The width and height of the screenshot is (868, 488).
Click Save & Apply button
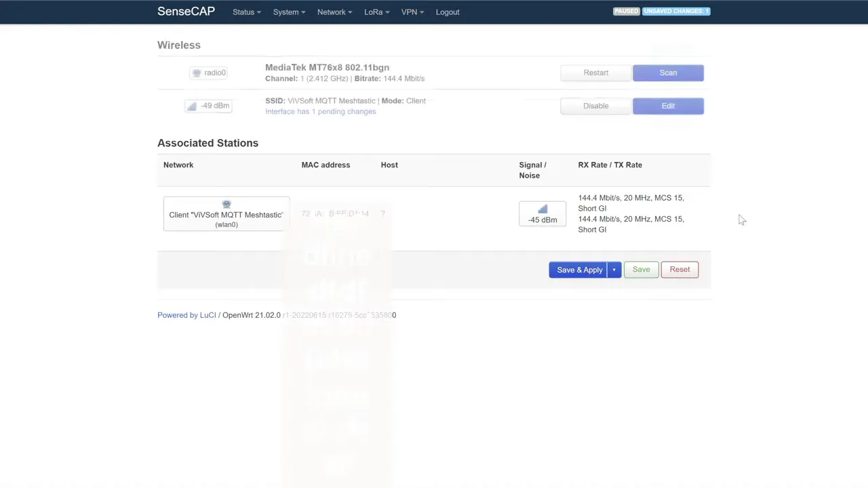click(x=579, y=270)
